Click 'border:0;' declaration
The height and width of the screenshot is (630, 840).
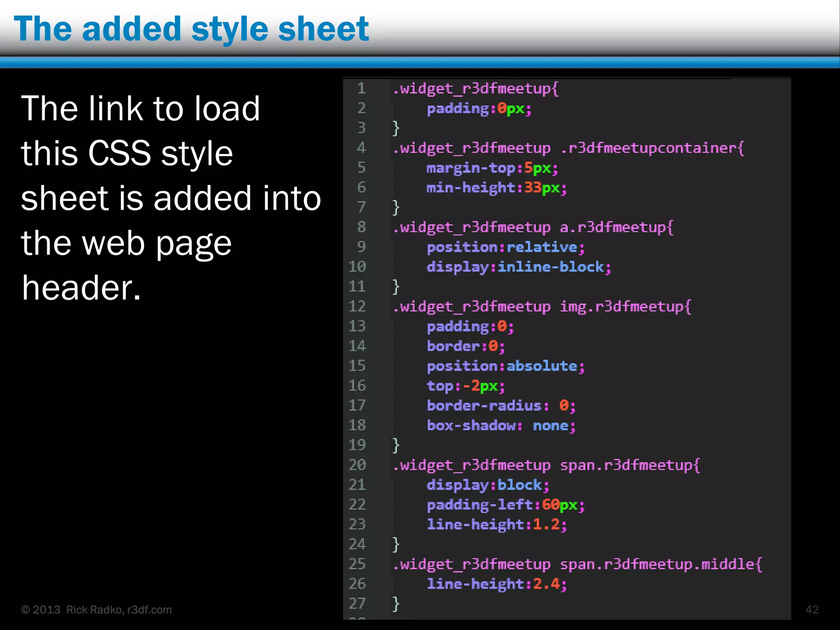point(466,346)
